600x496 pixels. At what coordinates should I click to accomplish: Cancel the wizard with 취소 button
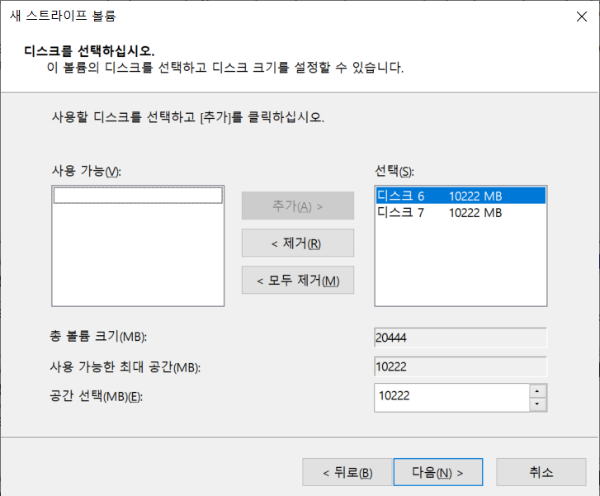coord(541,472)
